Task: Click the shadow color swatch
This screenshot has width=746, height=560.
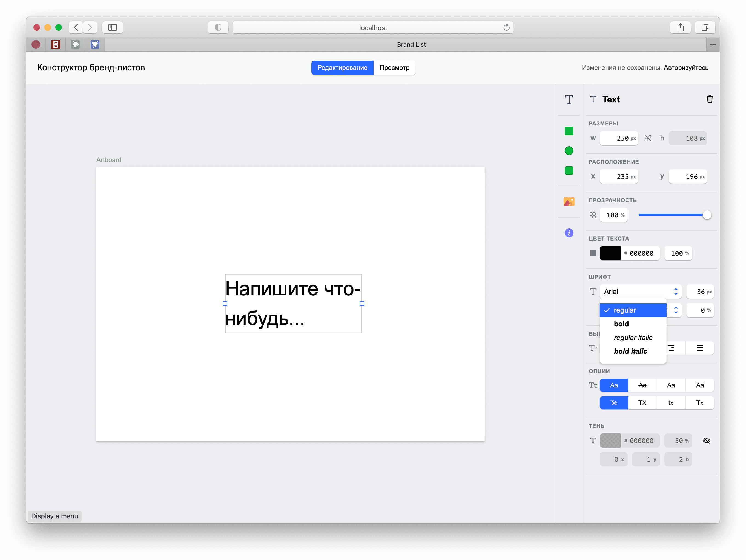Action: pos(610,440)
